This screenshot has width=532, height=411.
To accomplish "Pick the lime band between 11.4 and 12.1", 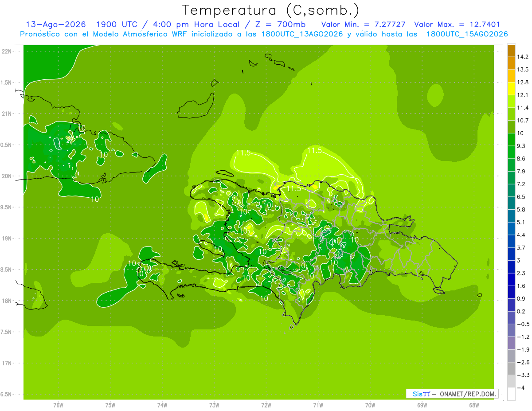I will [511, 102].
